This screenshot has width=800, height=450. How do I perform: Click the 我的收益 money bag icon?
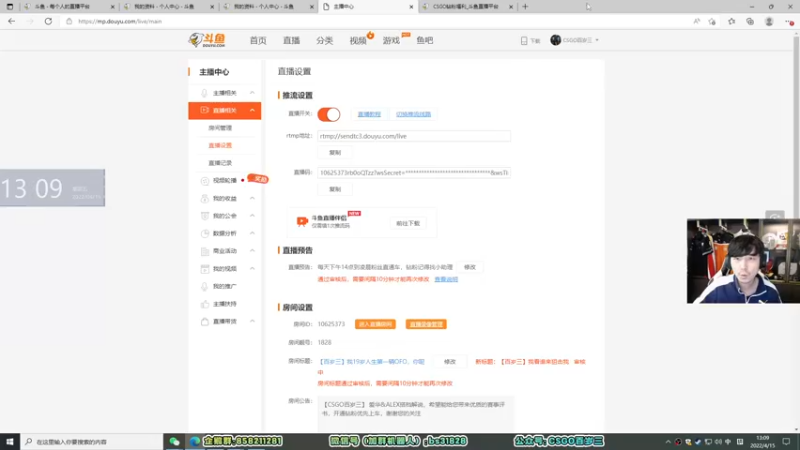click(x=205, y=198)
